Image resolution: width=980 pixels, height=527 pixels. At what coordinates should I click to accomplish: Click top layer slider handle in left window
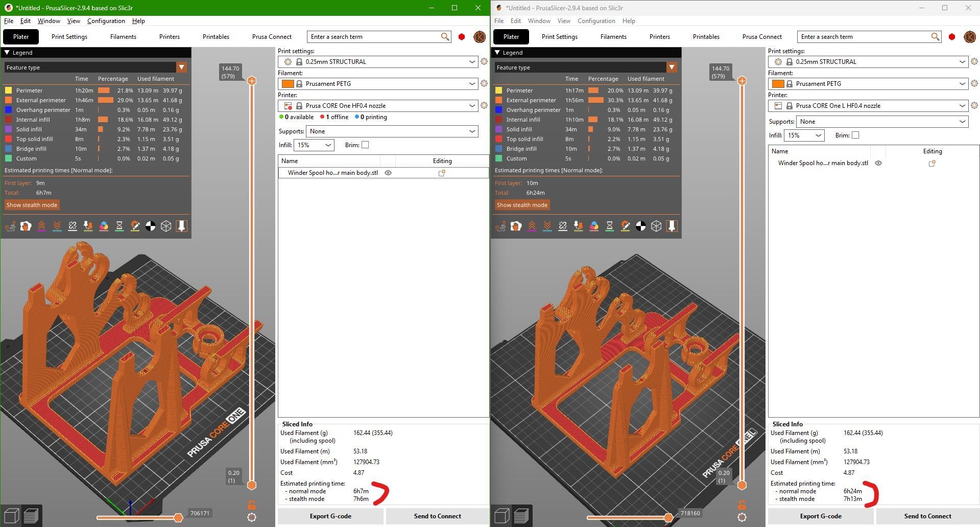click(x=252, y=81)
